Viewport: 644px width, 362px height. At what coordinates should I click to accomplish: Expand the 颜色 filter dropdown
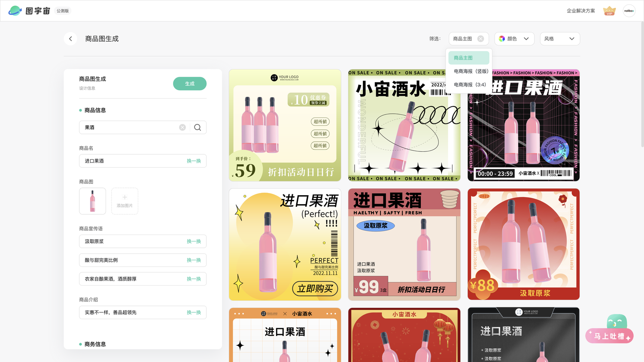point(514,39)
